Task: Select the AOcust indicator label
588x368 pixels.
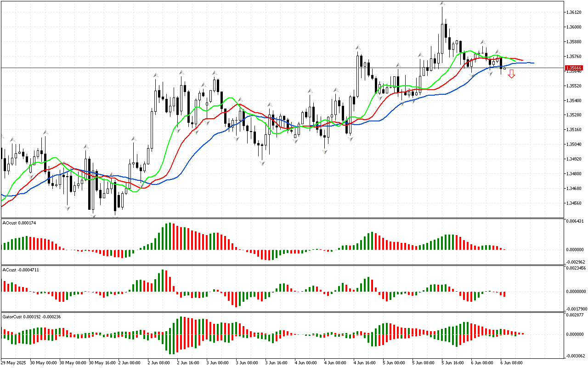Action: [19, 223]
